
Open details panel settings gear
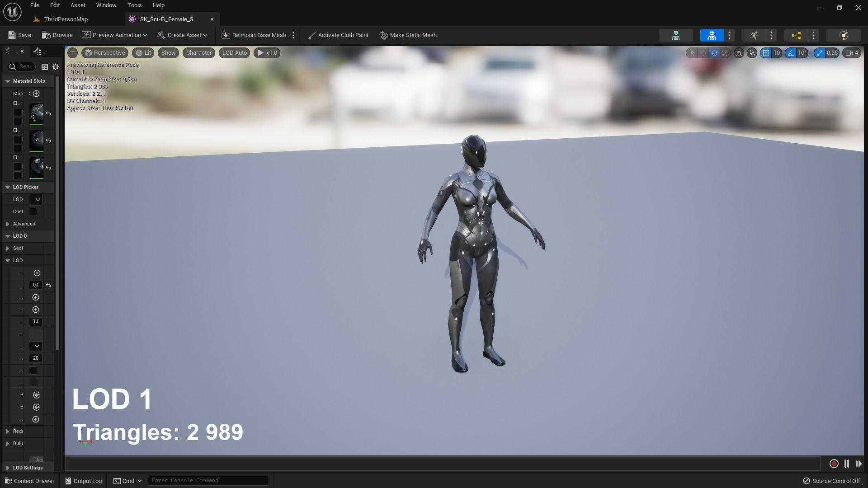[x=56, y=67]
